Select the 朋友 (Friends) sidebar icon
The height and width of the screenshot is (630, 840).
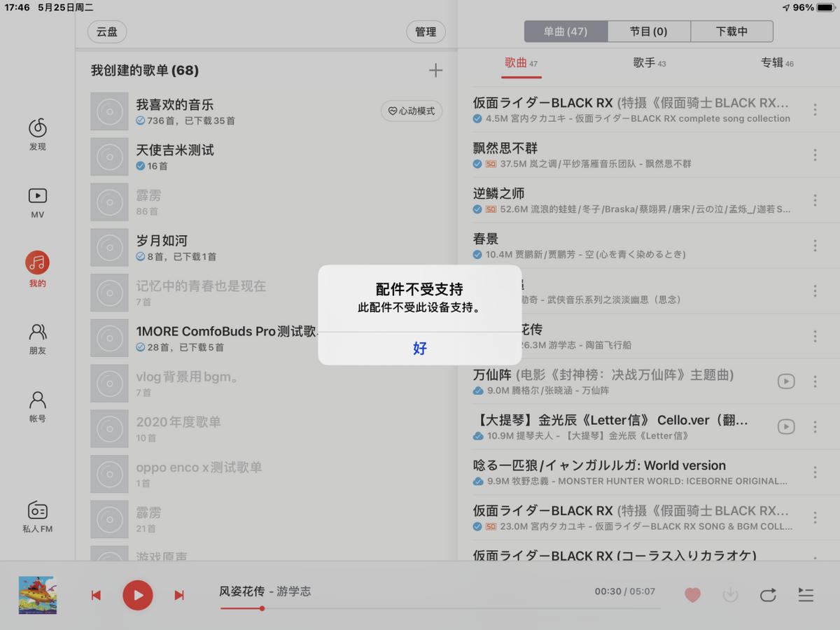point(37,337)
